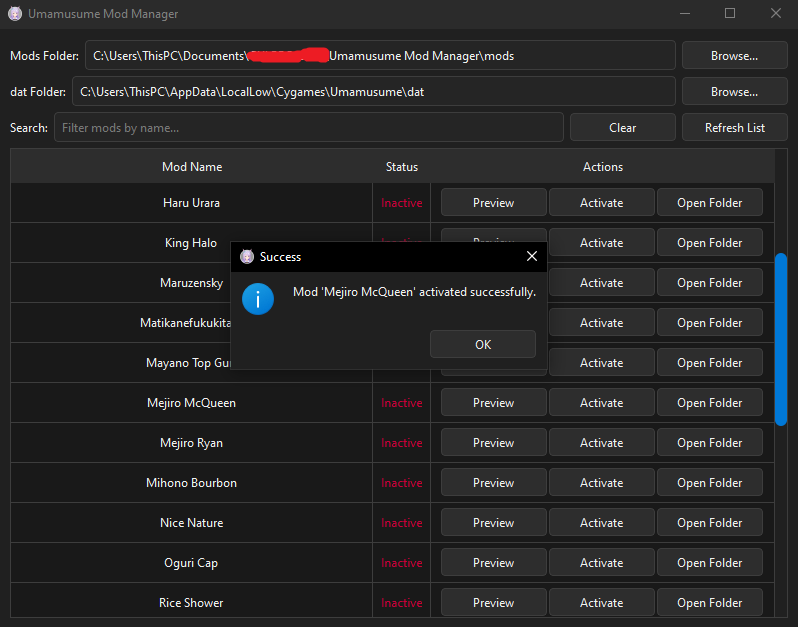Click the vertical scrollbar thumb
The image size is (798, 627).
pyautogui.click(x=781, y=339)
